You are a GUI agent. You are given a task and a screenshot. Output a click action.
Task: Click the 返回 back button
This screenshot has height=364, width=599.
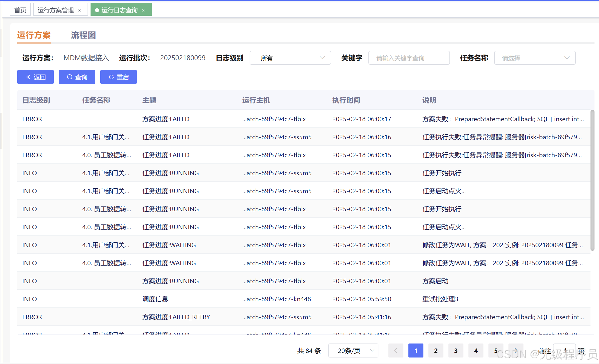[36, 77]
